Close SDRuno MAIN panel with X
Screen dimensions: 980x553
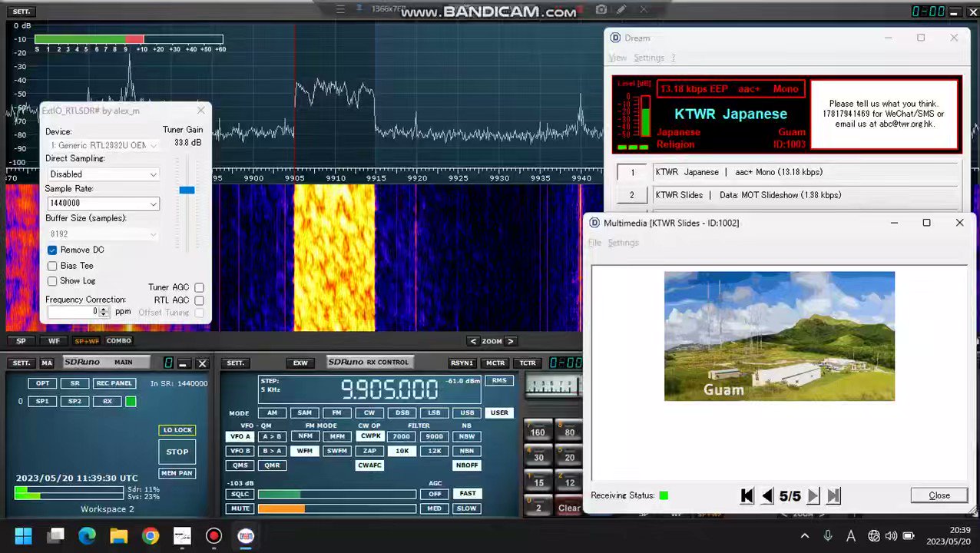click(x=202, y=363)
